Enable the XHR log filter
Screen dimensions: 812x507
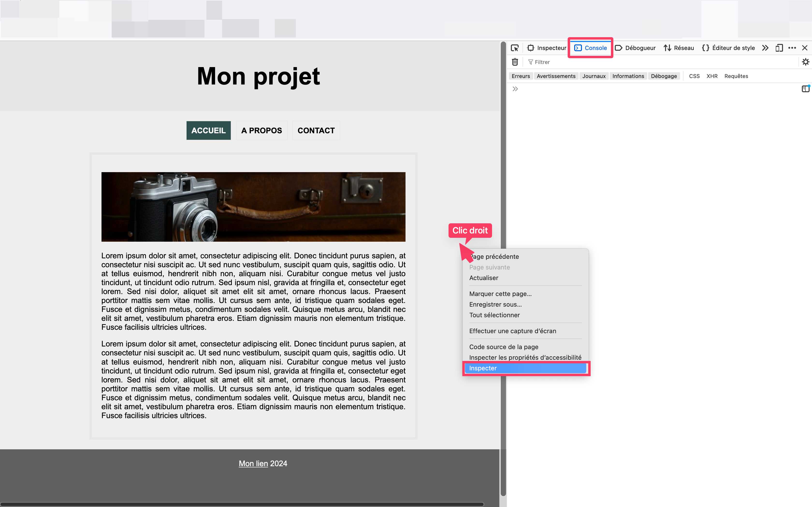[x=712, y=76]
